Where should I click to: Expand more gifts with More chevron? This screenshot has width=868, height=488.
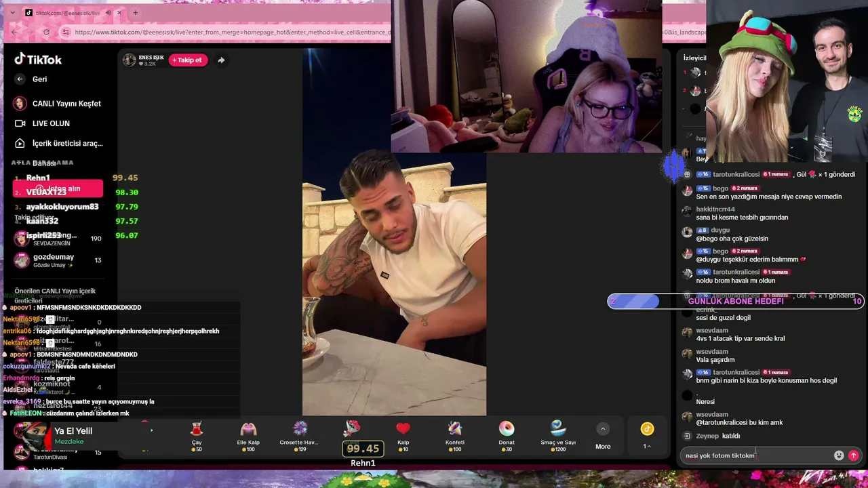point(603,429)
